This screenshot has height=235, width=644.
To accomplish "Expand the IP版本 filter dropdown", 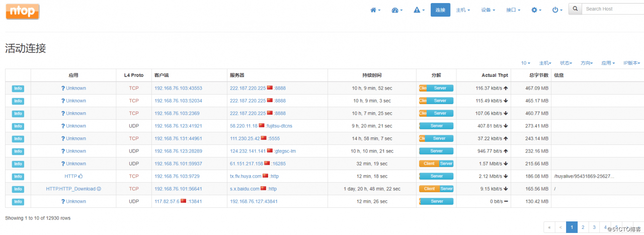I will (632, 63).
